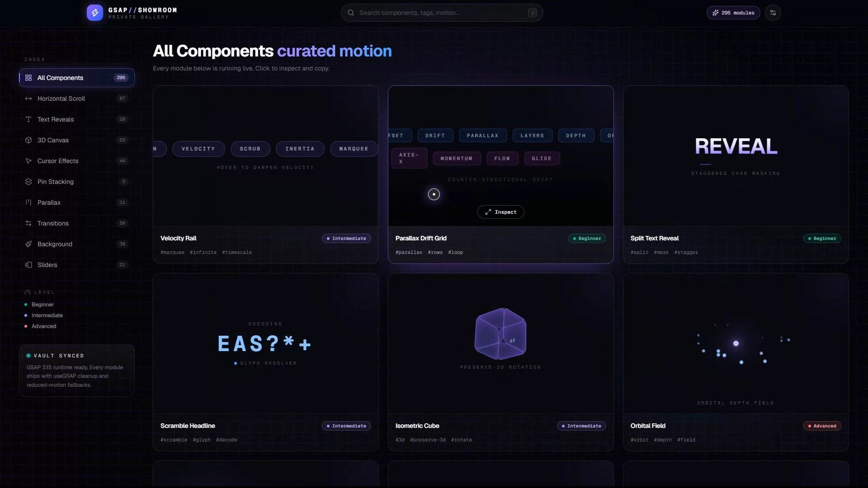Click the Background paint icon
The image size is (868, 488).
(x=28, y=244)
